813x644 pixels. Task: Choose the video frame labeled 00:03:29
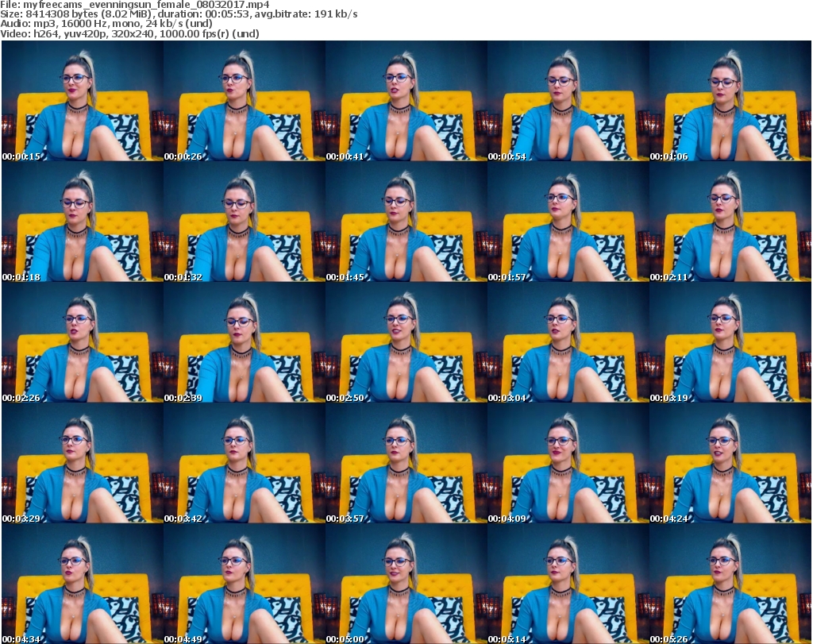83,463
